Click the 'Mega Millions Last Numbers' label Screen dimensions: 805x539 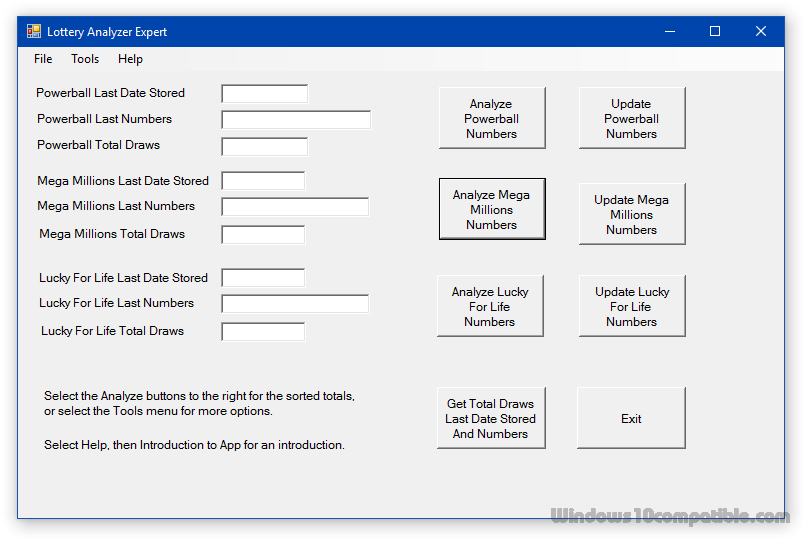[116, 206]
